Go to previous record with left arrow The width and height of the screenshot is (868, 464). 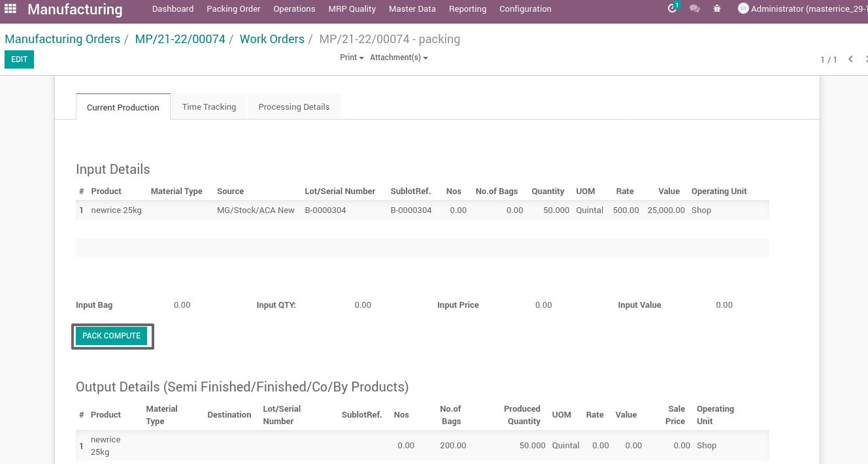[x=850, y=59]
